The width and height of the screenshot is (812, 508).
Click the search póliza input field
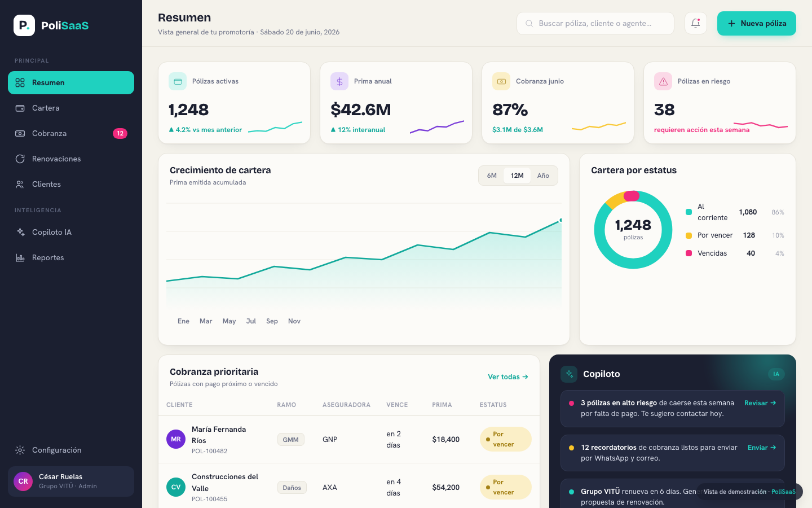pos(595,23)
